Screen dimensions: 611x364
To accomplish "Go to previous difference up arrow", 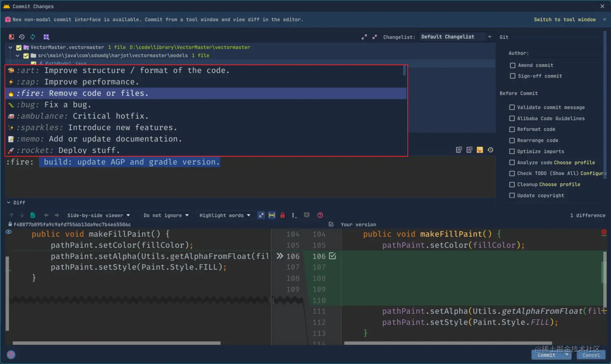I will click(x=11, y=215).
